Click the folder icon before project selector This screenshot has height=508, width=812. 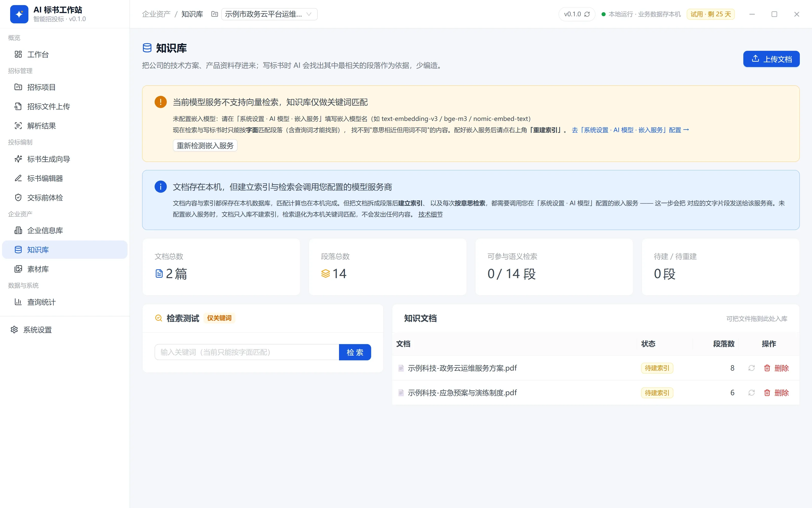pyautogui.click(x=214, y=14)
